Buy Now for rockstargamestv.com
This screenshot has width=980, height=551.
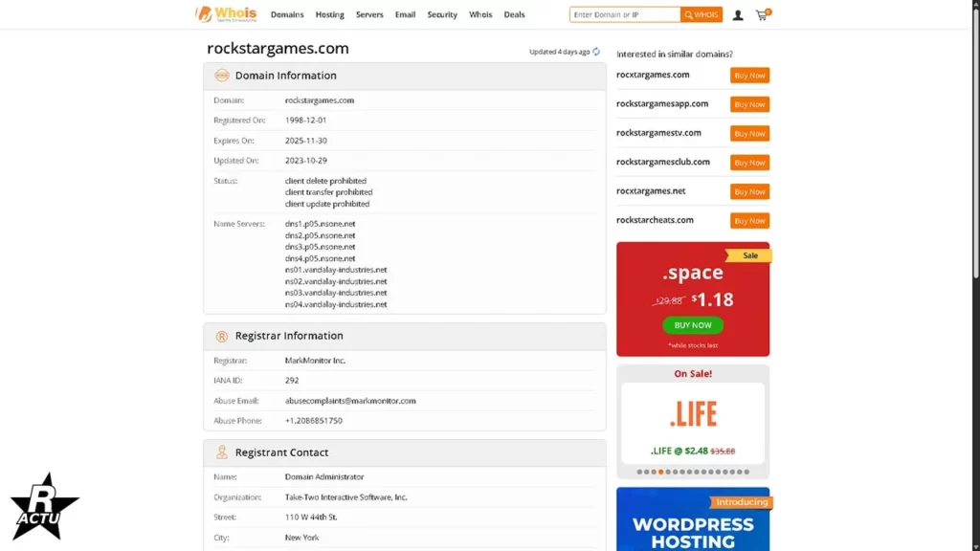point(749,133)
